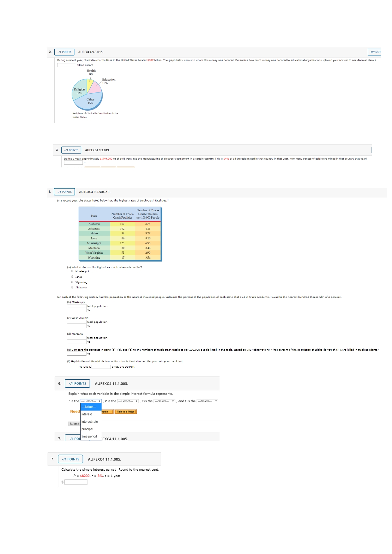Viewport: 392px width, 554px height.
Task: Click the Health 8% pie chart label
Action: pyautogui.click(x=91, y=72)
